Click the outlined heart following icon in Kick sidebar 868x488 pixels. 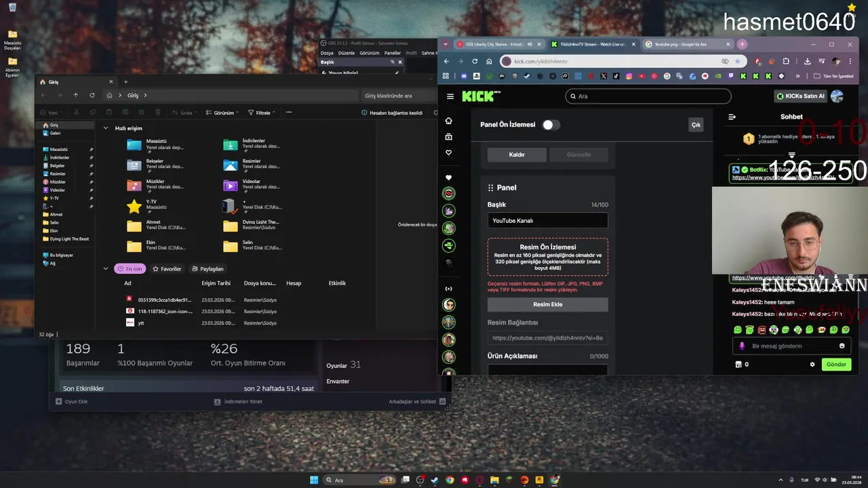(x=448, y=152)
